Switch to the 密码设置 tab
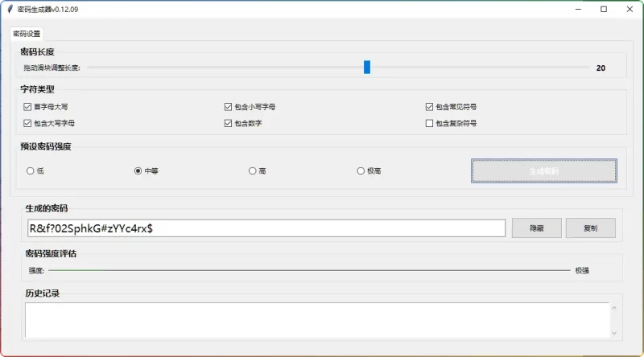The width and height of the screenshot is (644, 357). point(27,34)
